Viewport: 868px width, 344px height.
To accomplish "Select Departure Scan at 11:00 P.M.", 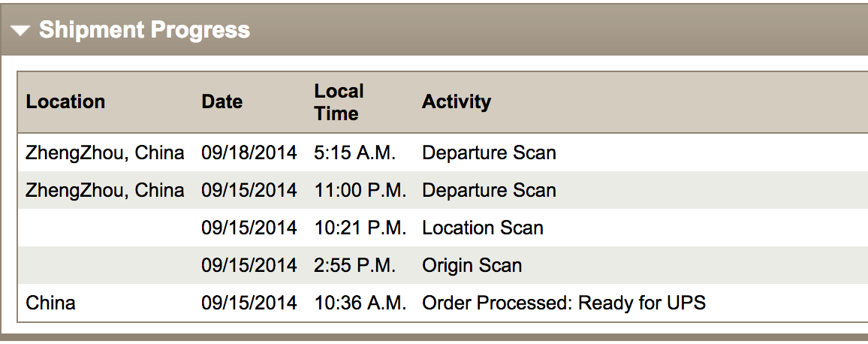I will point(489,191).
